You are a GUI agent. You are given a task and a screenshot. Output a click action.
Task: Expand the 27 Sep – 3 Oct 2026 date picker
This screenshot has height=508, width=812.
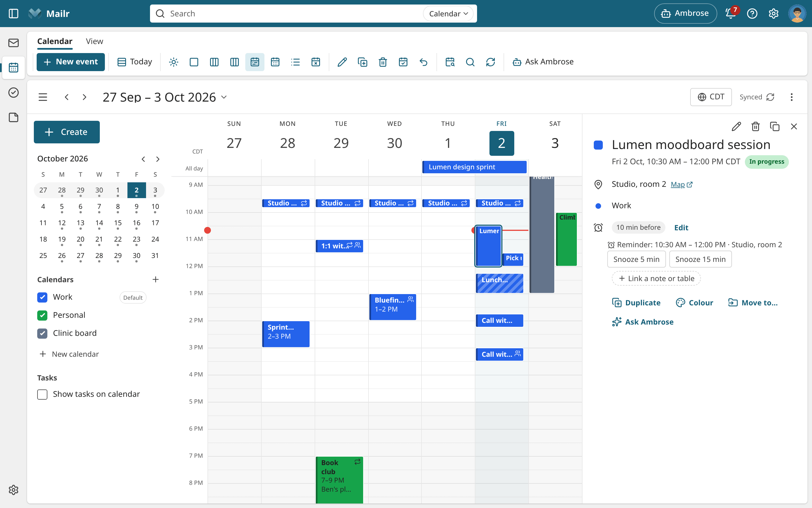click(165, 97)
